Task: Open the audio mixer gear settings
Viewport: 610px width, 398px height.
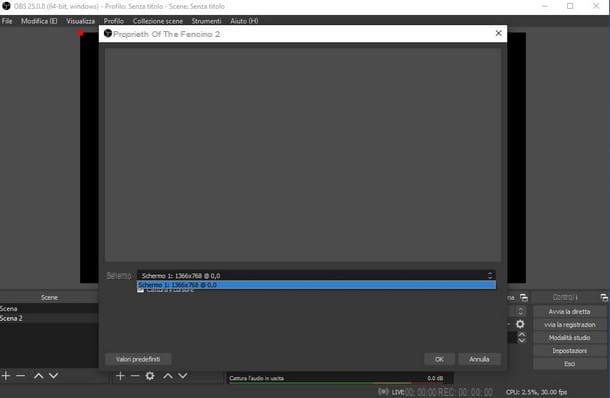Action: click(x=520, y=324)
